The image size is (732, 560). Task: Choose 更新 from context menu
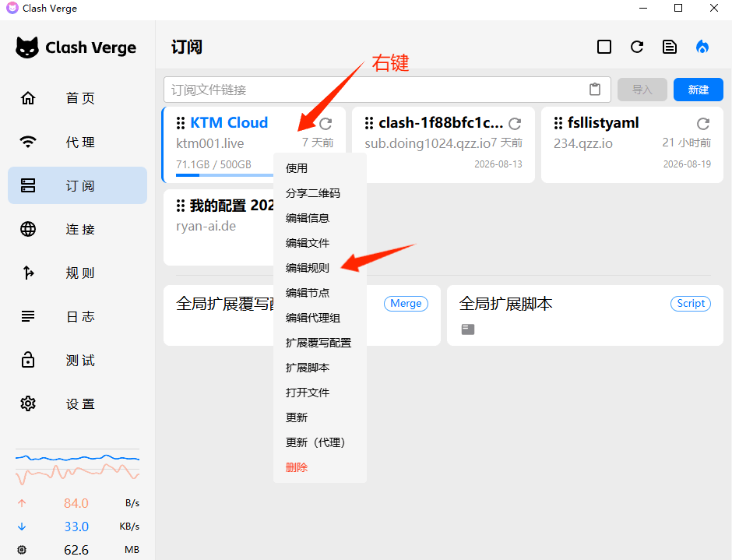tap(320, 417)
